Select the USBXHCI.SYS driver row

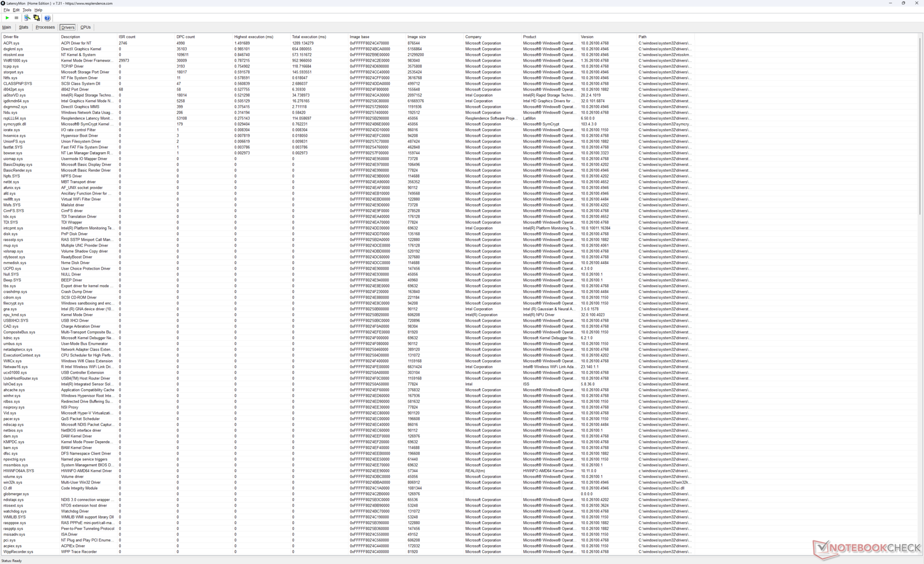pyautogui.click(x=347, y=321)
